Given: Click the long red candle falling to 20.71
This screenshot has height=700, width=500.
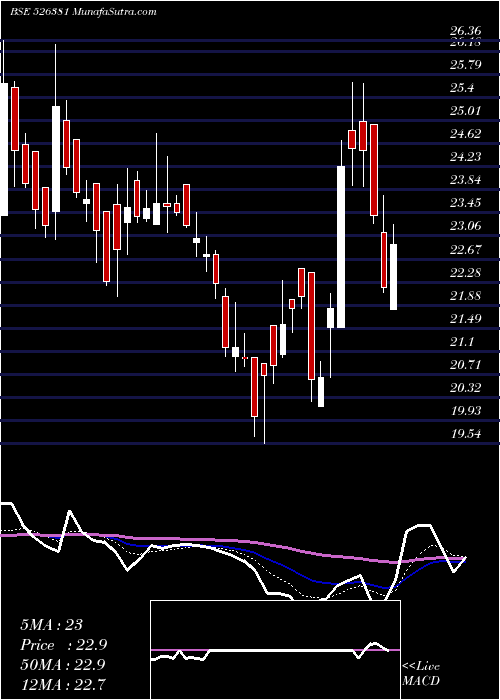Looking at the screenshot, I should (x=312, y=326).
